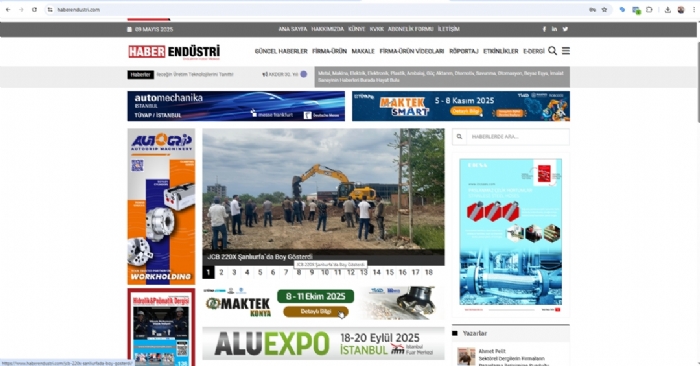Open GÜNCEL HABERLER menu item
The height and width of the screenshot is (366, 700).
pos(281,51)
